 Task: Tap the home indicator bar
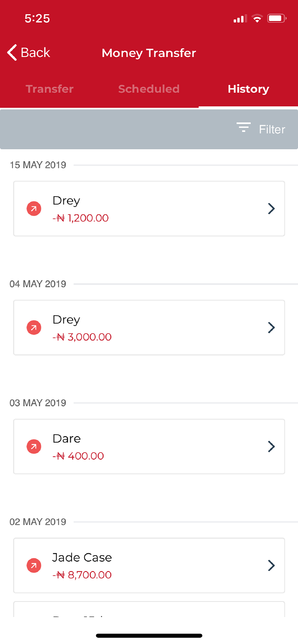point(149,636)
